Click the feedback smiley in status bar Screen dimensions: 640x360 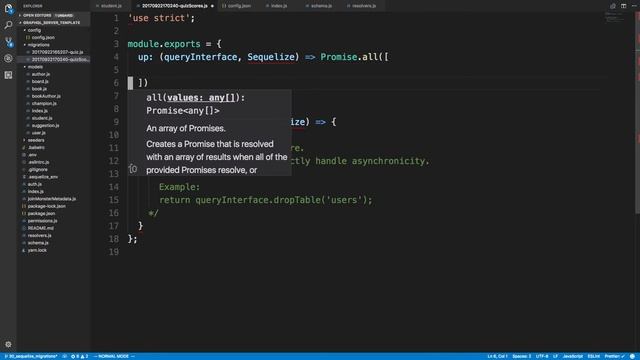pos(632,356)
